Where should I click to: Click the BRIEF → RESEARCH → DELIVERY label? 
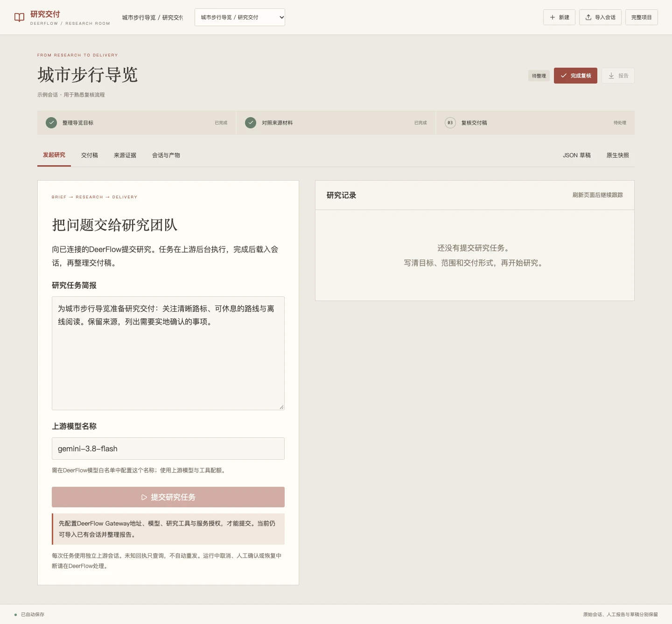95,197
